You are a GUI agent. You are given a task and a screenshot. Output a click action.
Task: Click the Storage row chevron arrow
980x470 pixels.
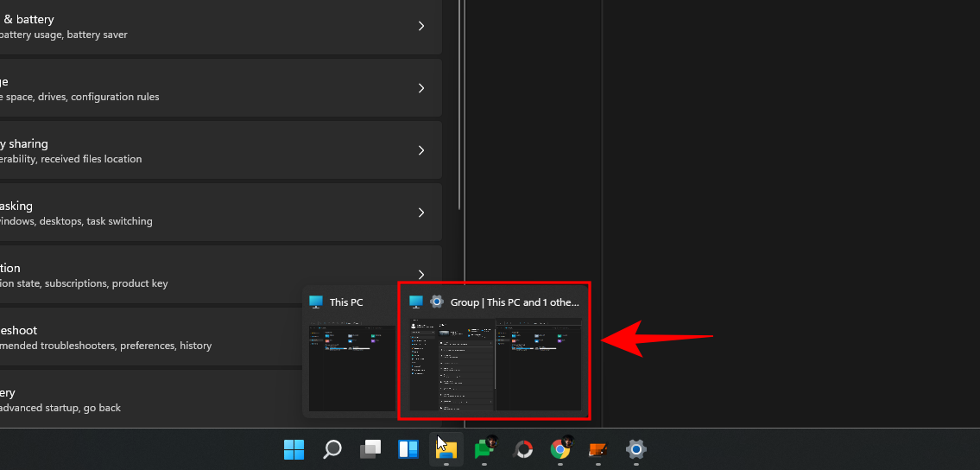click(421, 89)
